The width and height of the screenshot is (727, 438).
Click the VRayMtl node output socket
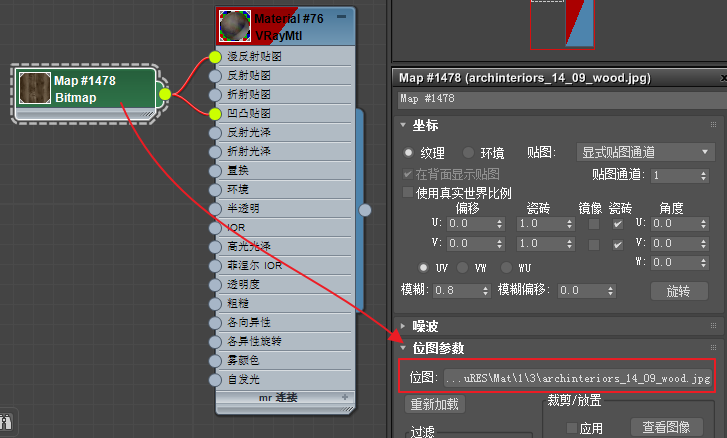coord(365,209)
